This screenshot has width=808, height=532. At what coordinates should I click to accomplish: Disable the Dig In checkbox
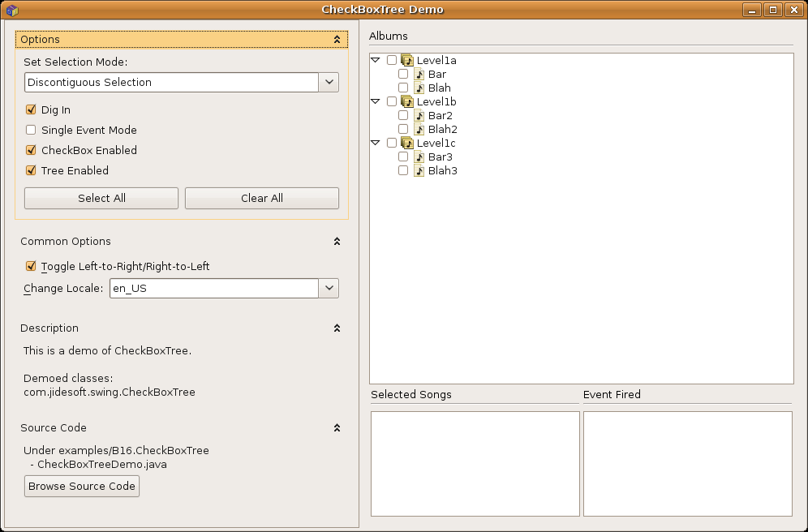[x=31, y=109]
